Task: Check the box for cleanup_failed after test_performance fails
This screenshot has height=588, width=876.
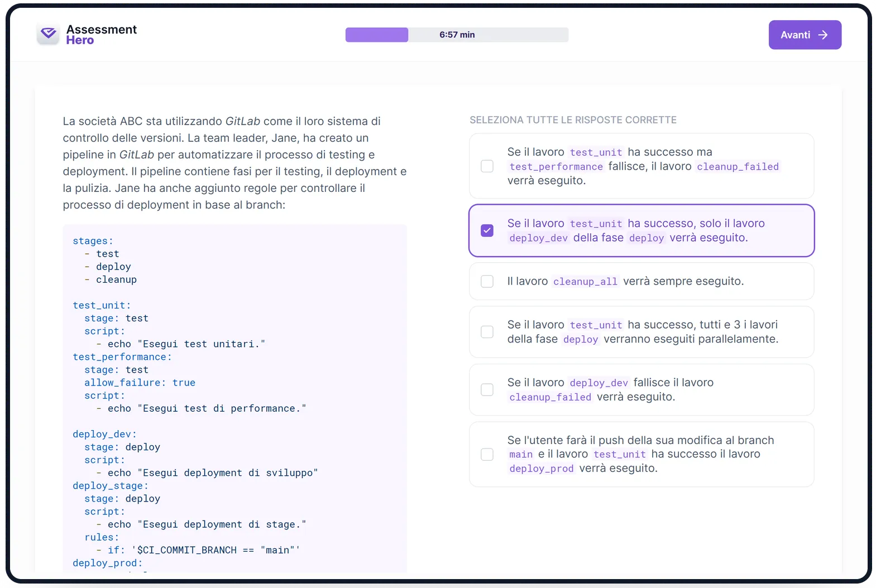Action: [x=487, y=166]
